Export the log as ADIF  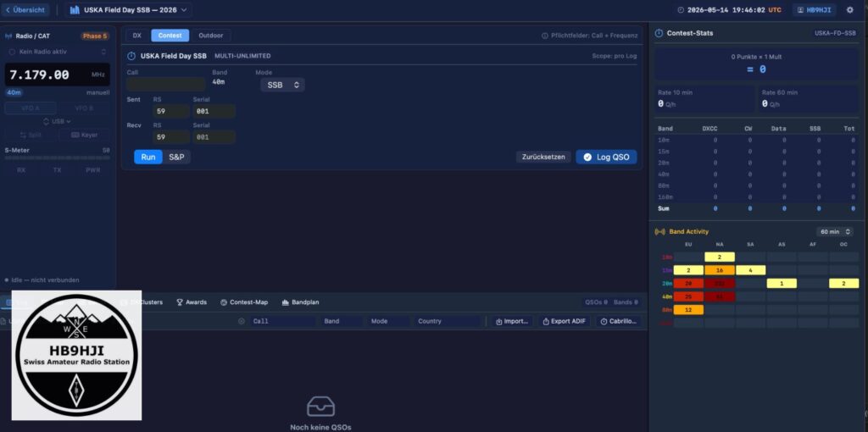point(564,321)
